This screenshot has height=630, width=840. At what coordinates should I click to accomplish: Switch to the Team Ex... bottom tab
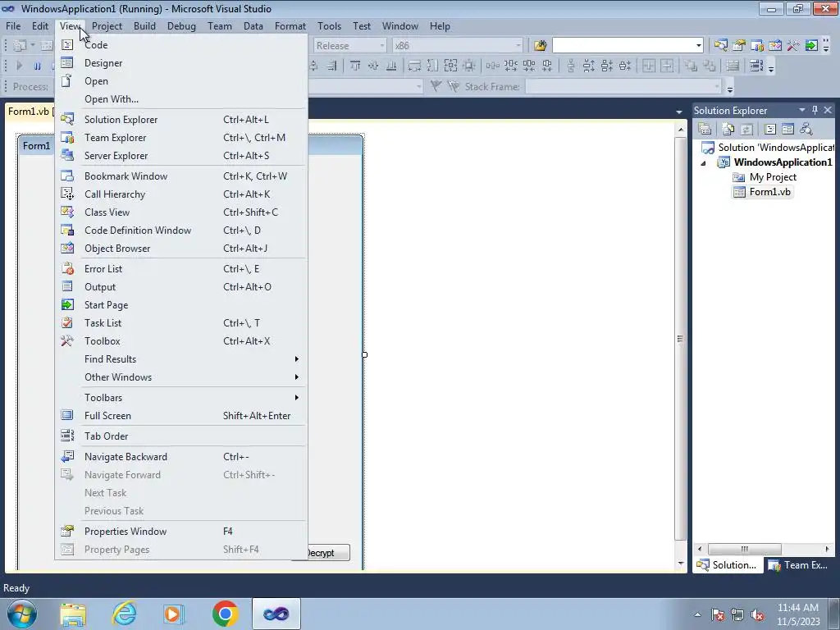tap(798, 565)
